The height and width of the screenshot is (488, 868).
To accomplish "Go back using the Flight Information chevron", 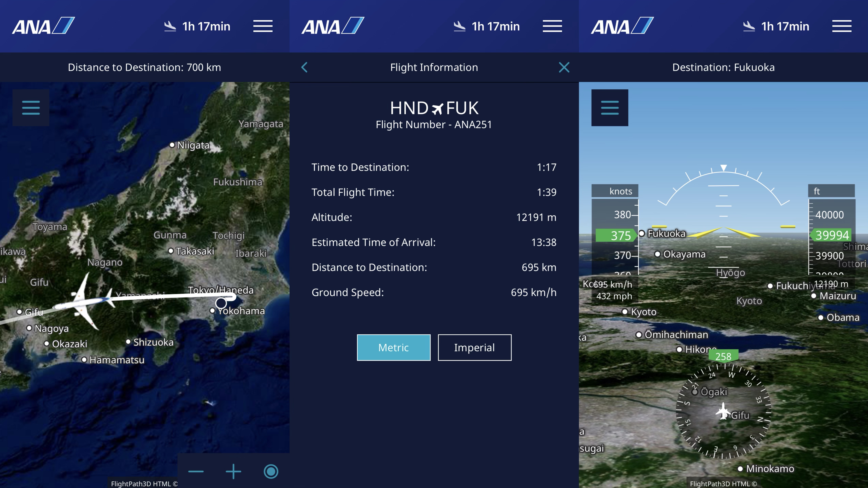I will pos(304,67).
